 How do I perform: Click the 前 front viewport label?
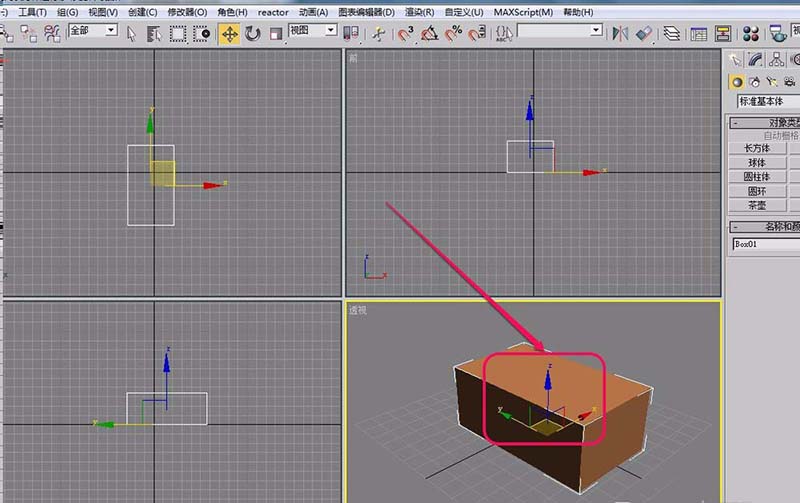coord(353,59)
